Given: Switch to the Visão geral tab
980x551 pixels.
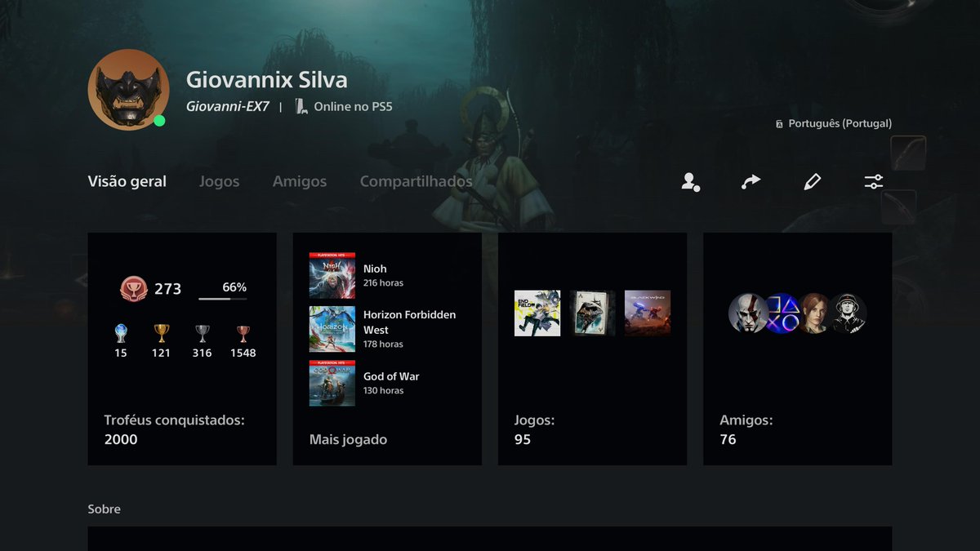Looking at the screenshot, I should [x=127, y=181].
